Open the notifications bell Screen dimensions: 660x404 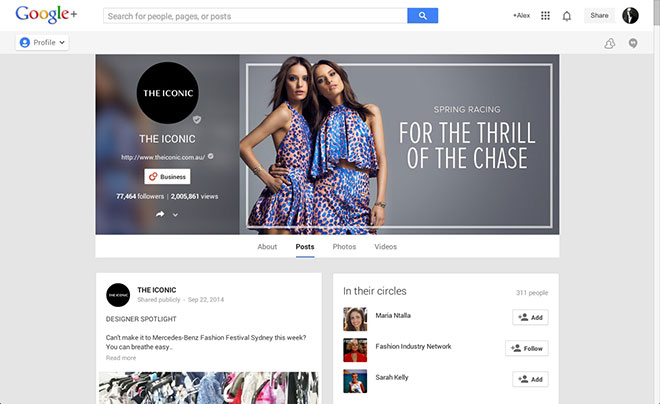(x=567, y=16)
